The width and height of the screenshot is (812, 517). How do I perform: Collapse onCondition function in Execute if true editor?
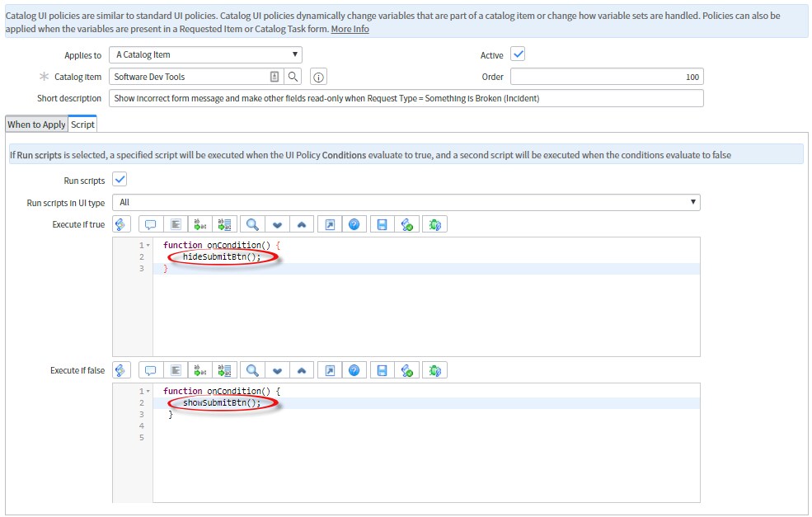click(148, 246)
